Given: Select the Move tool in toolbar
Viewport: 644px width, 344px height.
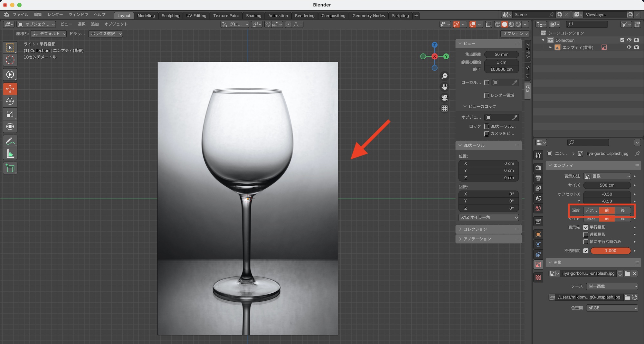Looking at the screenshot, I should 10,89.
